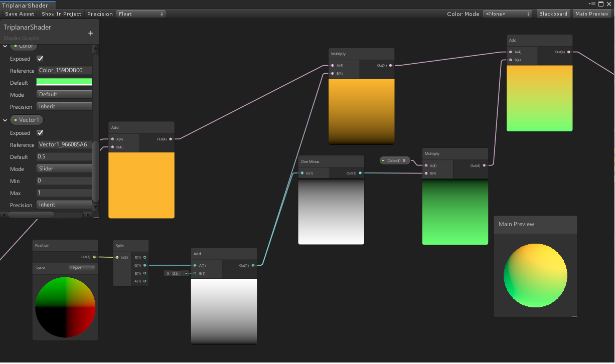The width and height of the screenshot is (615, 364).
Task: Click A(4) port on the orange Multiply node
Action: (332, 65)
